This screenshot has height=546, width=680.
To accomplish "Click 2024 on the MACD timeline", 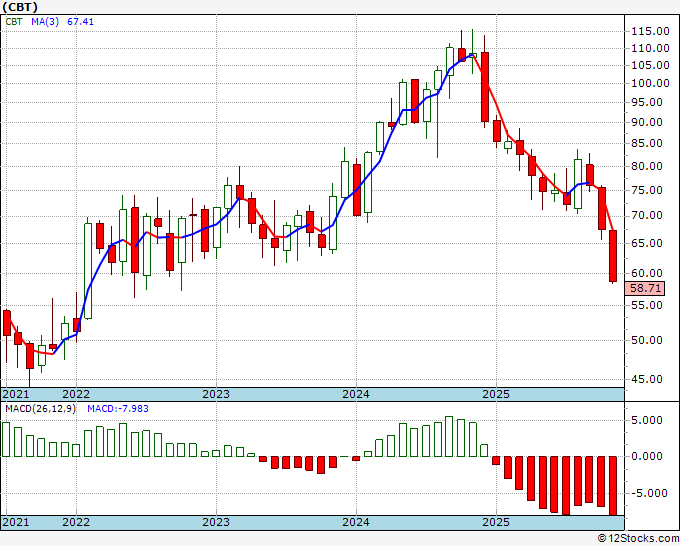I will point(356,522).
